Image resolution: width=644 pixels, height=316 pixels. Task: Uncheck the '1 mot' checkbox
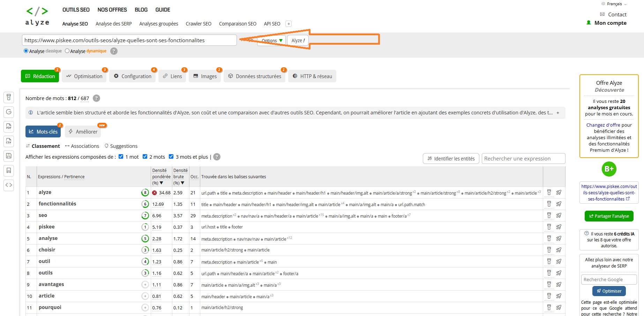coord(121,157)
